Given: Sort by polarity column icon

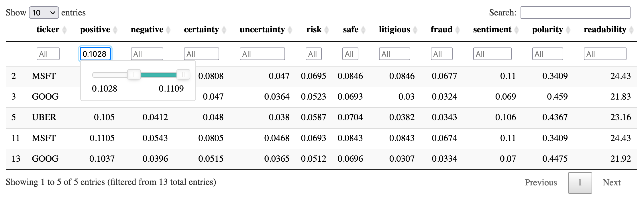Looking at the screenshot, I should [568, 30].
